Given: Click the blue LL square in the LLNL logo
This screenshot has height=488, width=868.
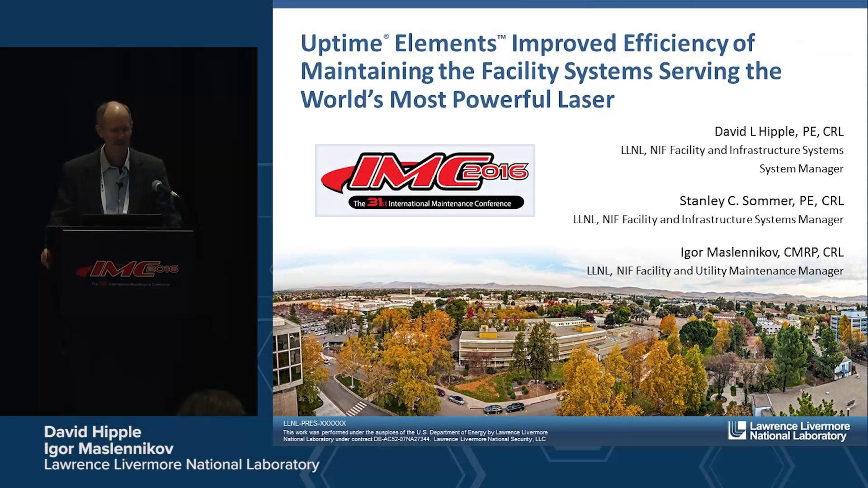Looking at the screenshot, I should pos(738,430).
